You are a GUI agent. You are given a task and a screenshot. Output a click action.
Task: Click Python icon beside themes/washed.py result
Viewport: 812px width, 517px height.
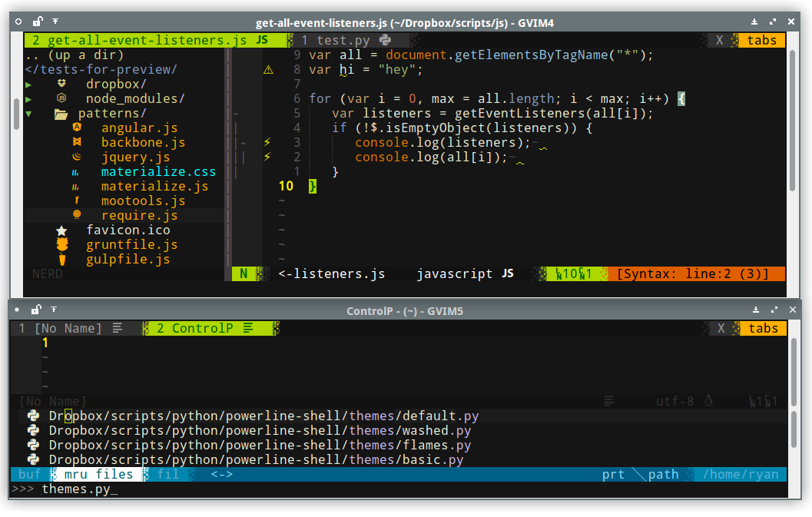pyautogui.click(x=34, y=430)
